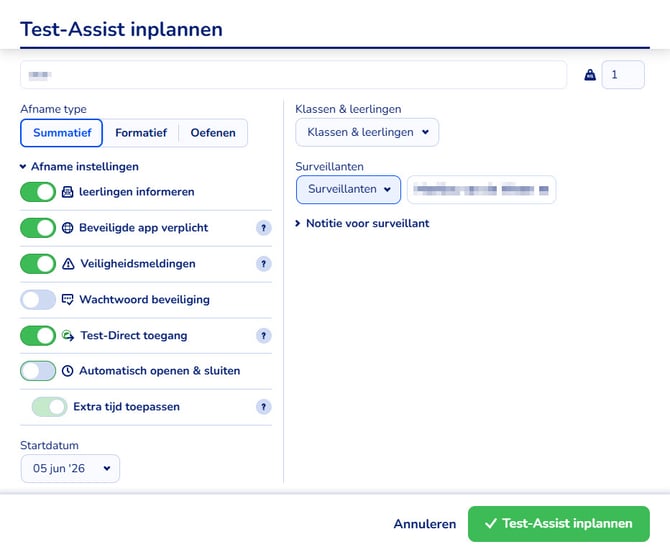Image resolution: width=670 pixels, height=552 pixels.
Task: Select the Formatief type
Action: (141, 133)
